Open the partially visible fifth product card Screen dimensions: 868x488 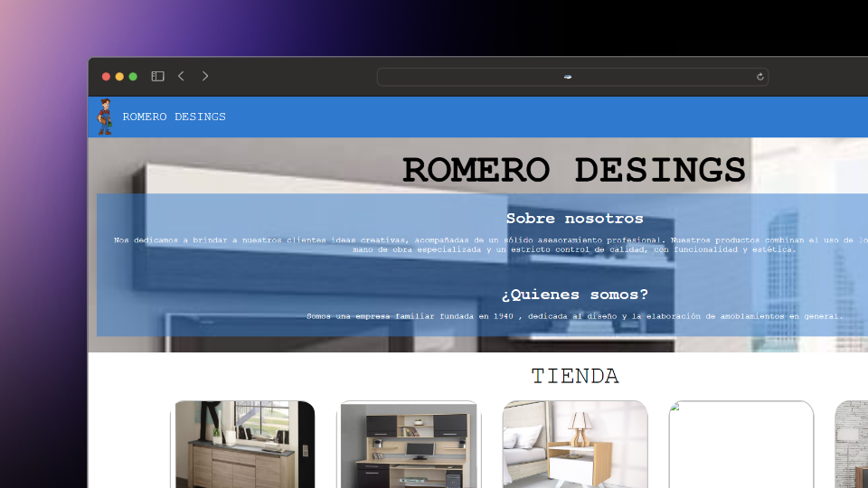pyautogui.click(x=852, y=445)
